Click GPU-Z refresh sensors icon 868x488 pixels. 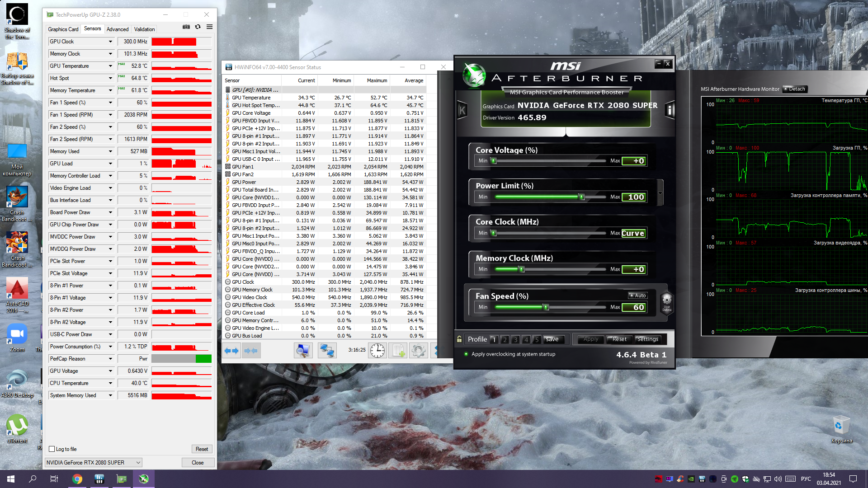tap(198, 27)
